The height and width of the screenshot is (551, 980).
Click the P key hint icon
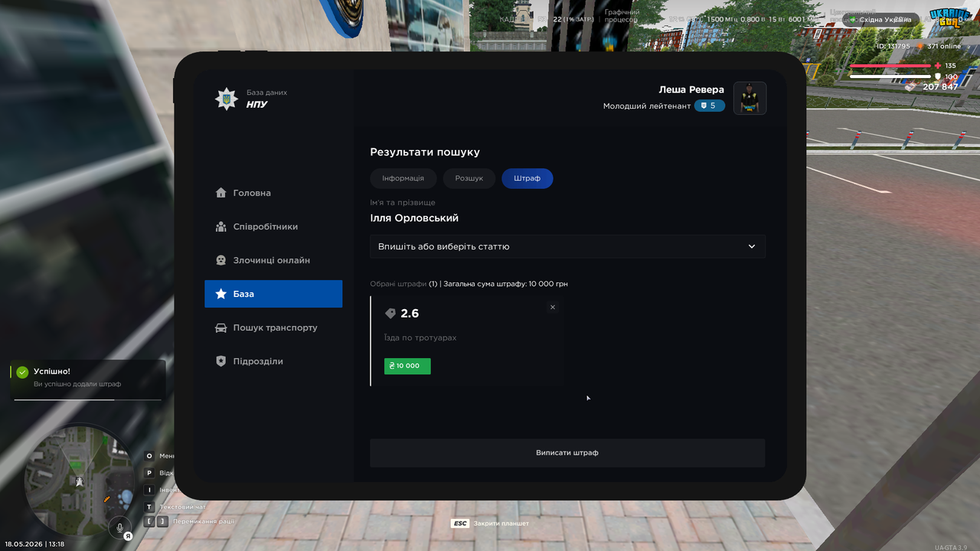149,473
